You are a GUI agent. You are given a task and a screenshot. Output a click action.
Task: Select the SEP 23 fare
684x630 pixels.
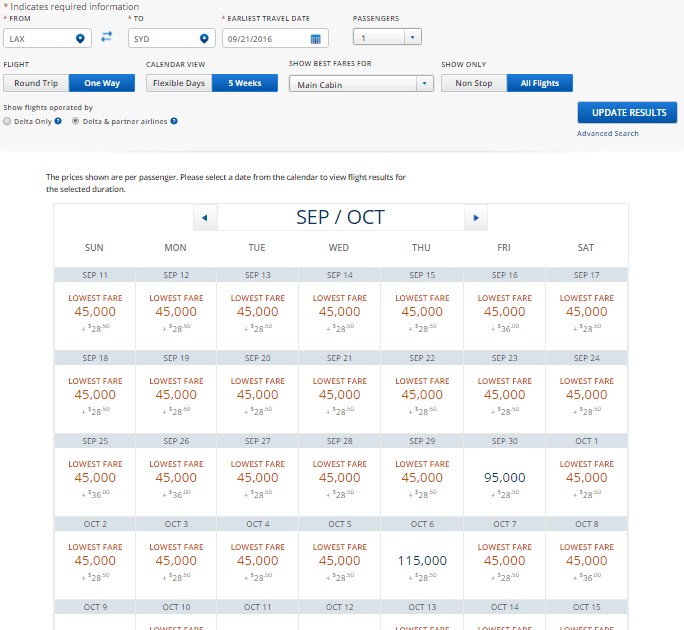coord(504,398)
